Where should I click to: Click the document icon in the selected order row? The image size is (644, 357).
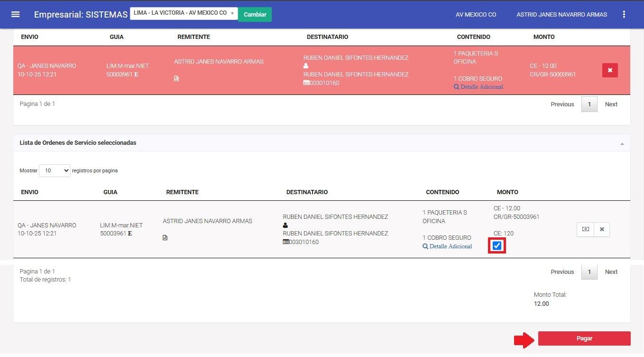coord(165,238)
